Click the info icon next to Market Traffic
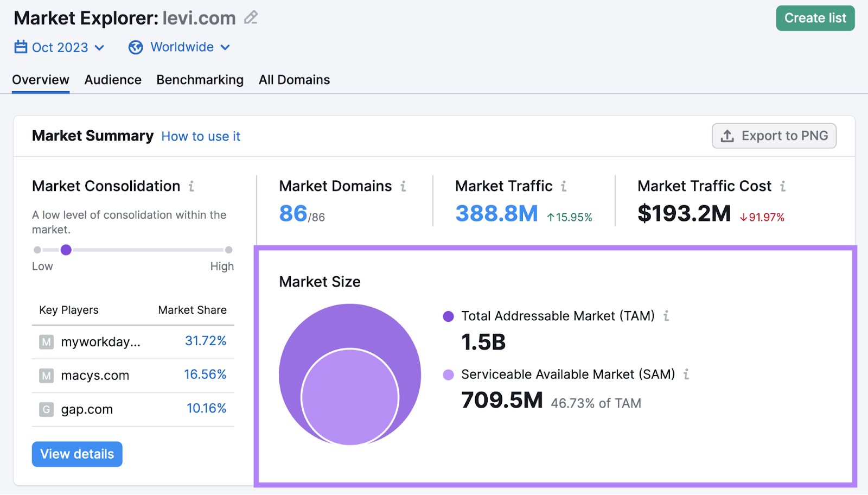This screenshot has width=868, height=495. (563, 186)
